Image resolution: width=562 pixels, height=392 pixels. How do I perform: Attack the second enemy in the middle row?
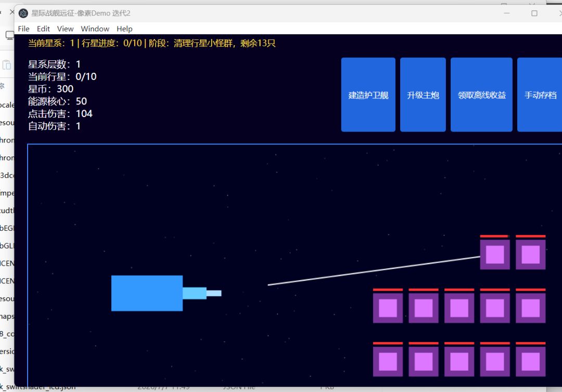pyautogui.click(x=424, y=308)
